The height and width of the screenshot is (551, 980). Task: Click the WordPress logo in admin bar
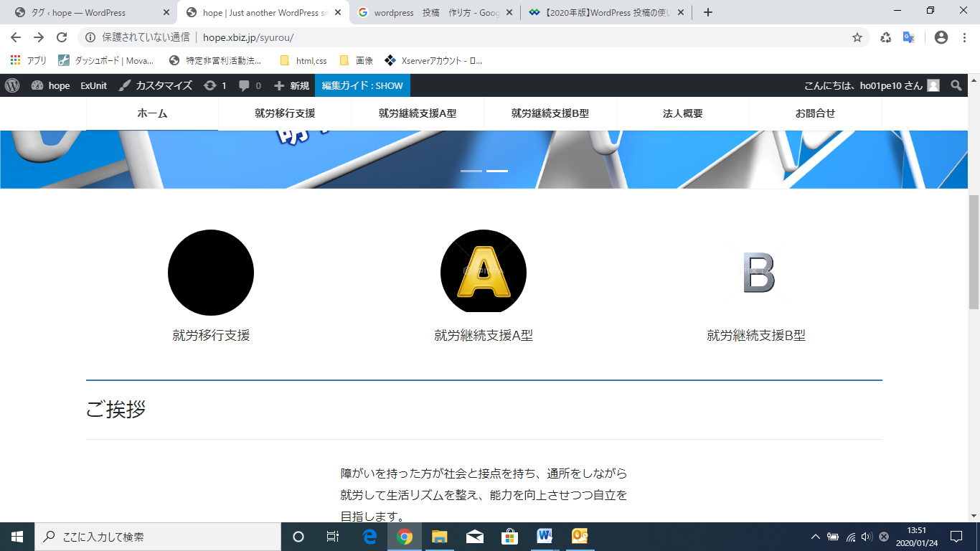(x=12, y=85)
